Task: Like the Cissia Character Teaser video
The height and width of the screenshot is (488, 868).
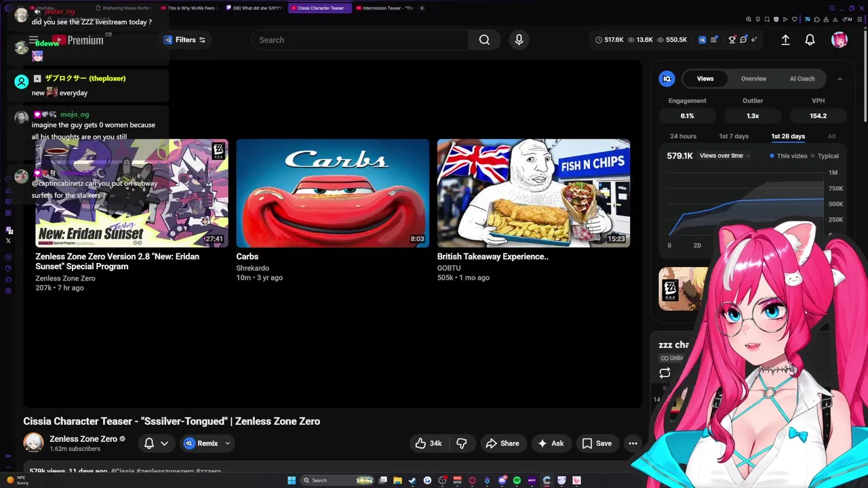Action: (429, 443)
